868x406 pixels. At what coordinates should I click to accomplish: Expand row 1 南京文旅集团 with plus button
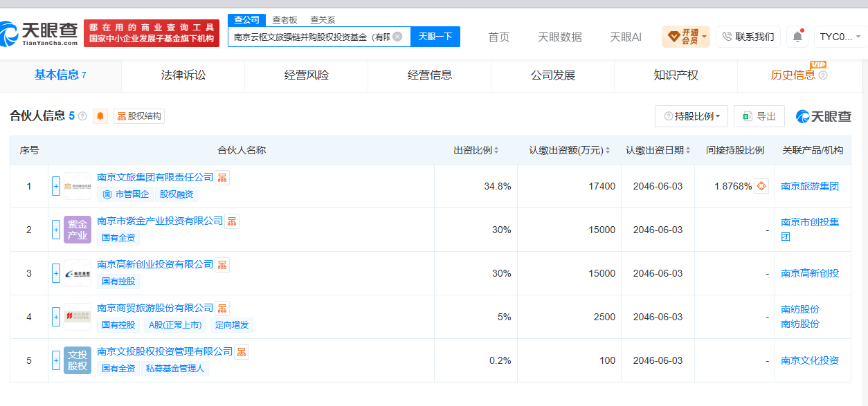[x=56, y=186]
